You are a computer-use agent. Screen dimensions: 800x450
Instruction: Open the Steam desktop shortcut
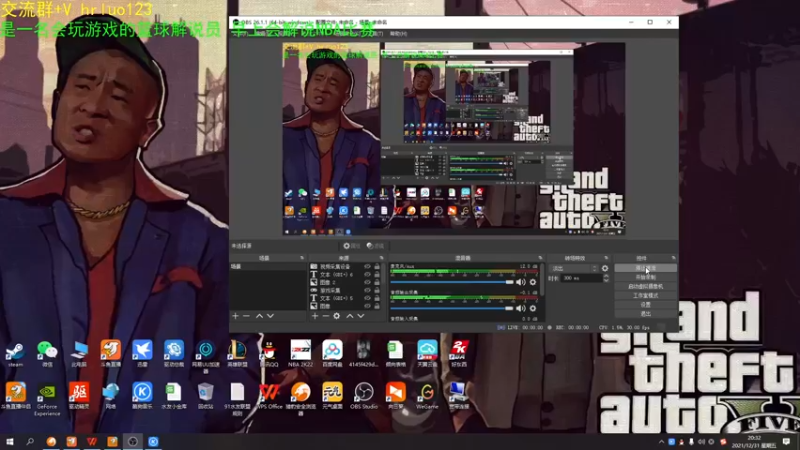point(15,354)
